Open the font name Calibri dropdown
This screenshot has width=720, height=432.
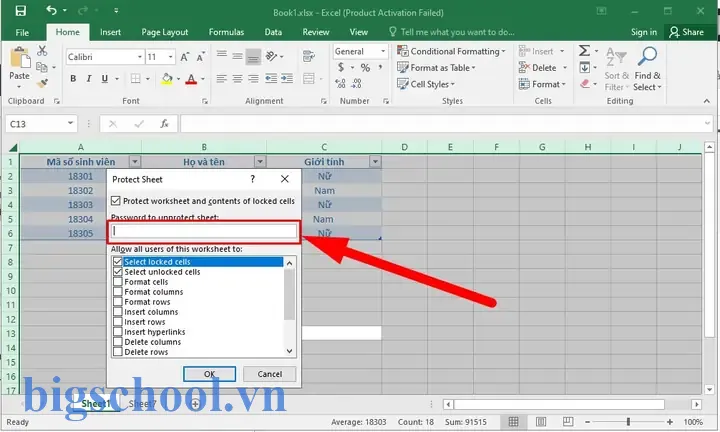pyautogui.click(x=140, y=57)
